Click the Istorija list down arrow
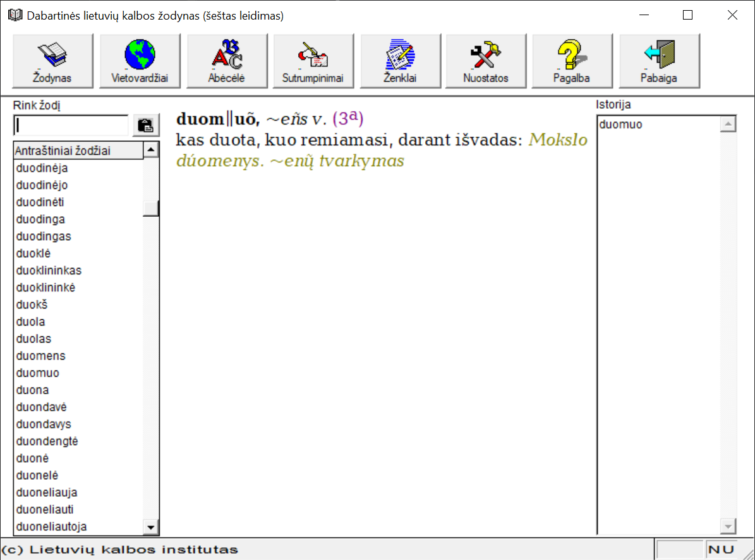755x560 pixels. click(728, 527)
